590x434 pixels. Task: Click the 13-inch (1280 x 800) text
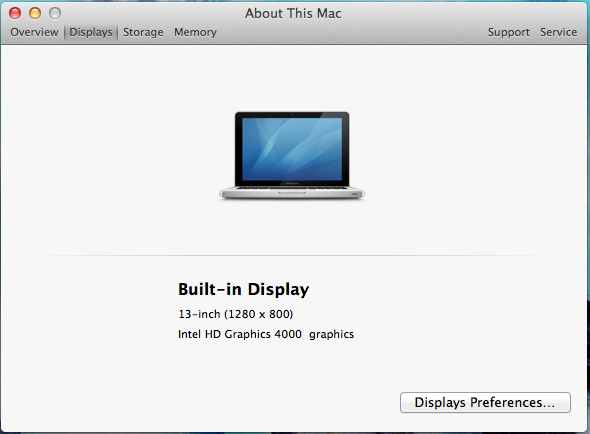pos(236,314)
